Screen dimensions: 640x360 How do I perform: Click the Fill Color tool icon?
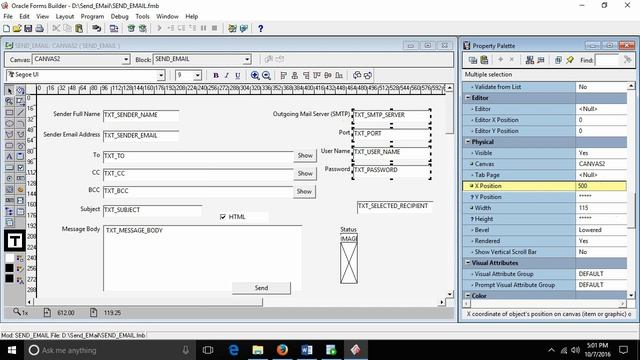(20, 258)
